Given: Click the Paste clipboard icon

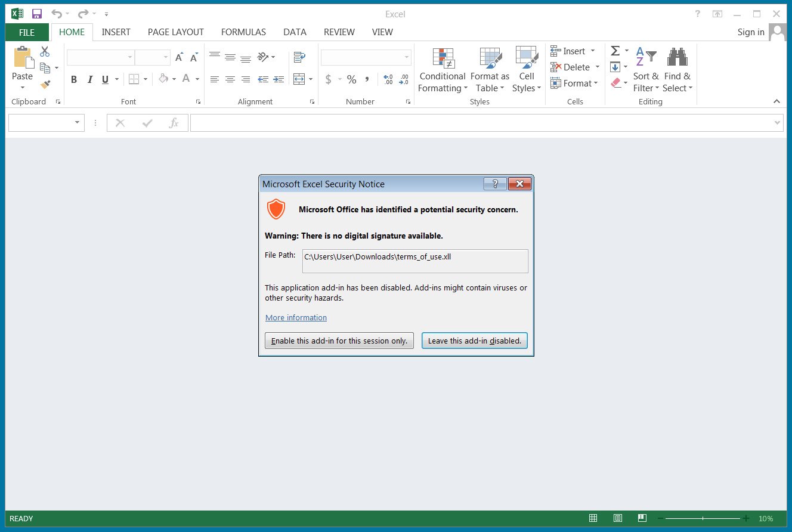Looking at the screenshot, I should point(23,58).
